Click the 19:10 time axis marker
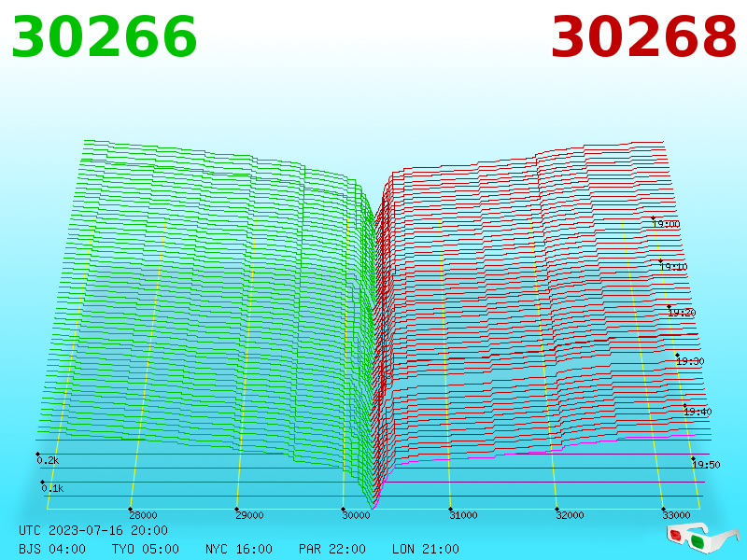The width and height of the screenshot is (747, 560). click(x=673, y=267)
